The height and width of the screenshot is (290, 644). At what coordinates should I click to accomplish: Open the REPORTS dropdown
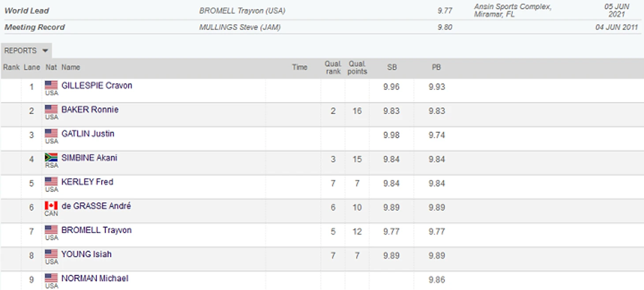[26, 51]
